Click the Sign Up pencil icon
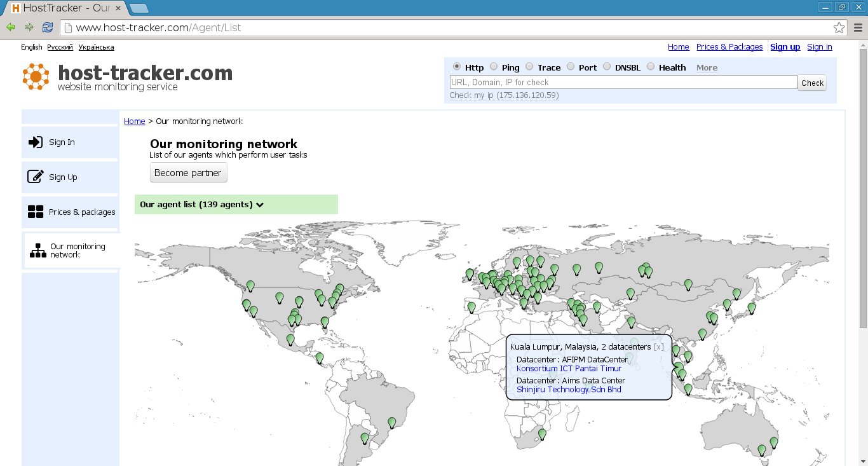Viewport: 868px width, 466px height. (x=36, y=177)
